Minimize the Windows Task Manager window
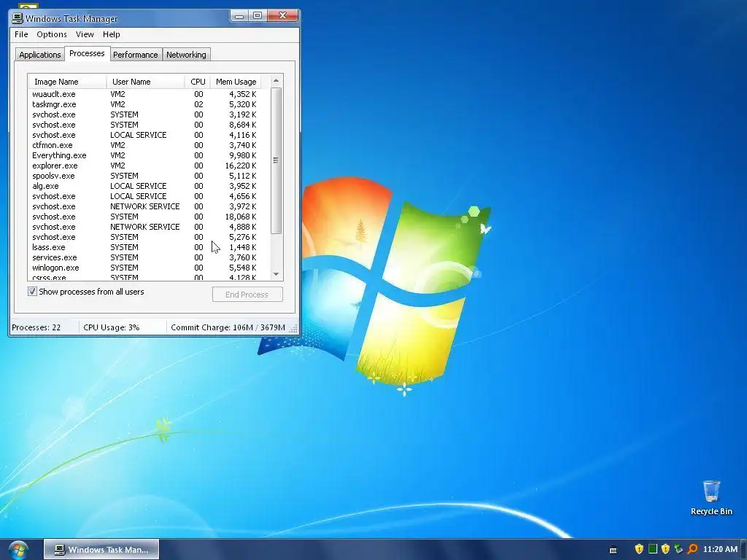The image size is (747, 560). (239, 16)
